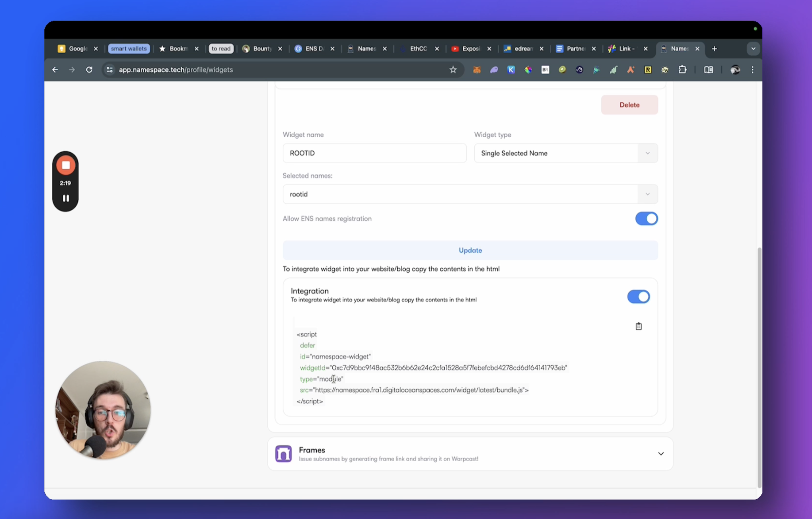Expand the Frames section

click(x=661, y=453)
